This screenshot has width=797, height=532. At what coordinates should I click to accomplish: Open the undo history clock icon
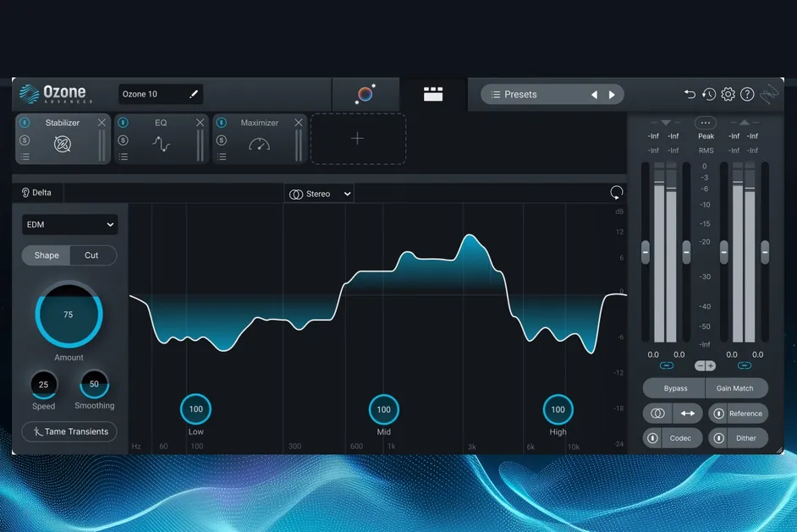tap(708, 94)
